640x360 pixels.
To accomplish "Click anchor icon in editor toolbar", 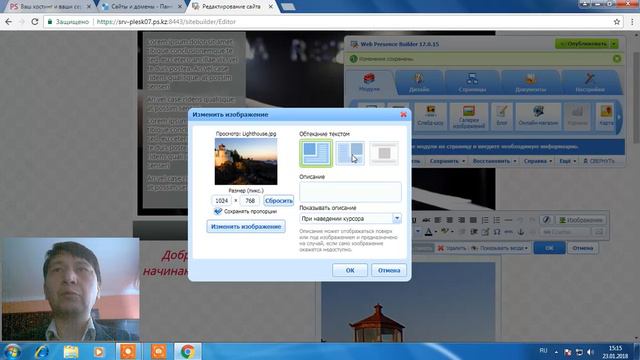I will pos(520,232).
